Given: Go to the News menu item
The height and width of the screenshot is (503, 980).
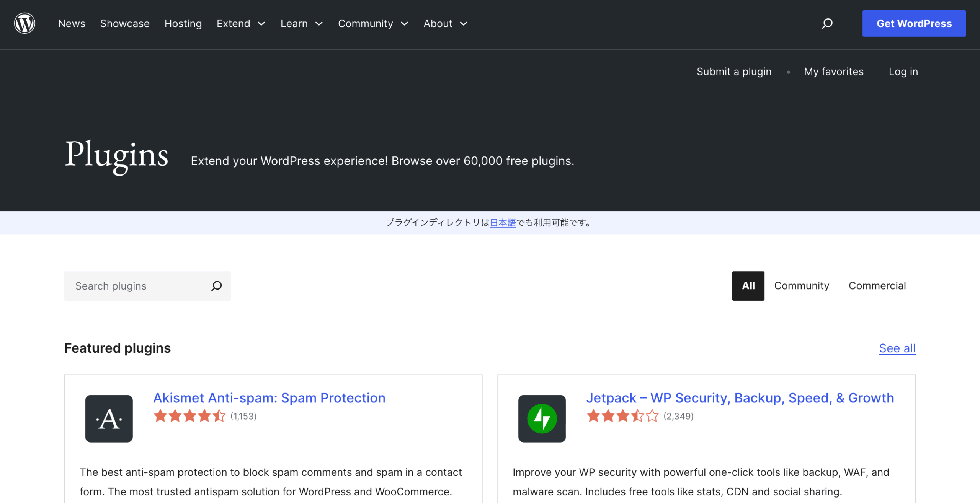Looking at the screenshot, I should [x=72, y=24].
